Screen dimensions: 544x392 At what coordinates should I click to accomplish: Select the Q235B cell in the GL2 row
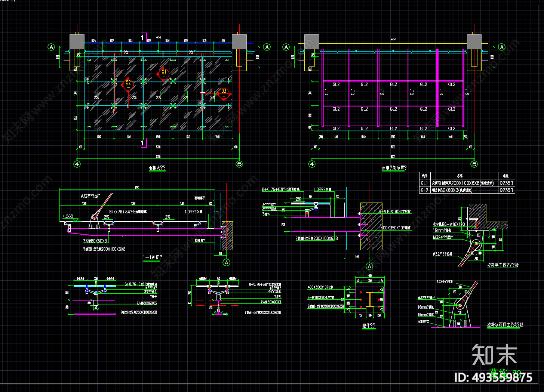[506, 190]
